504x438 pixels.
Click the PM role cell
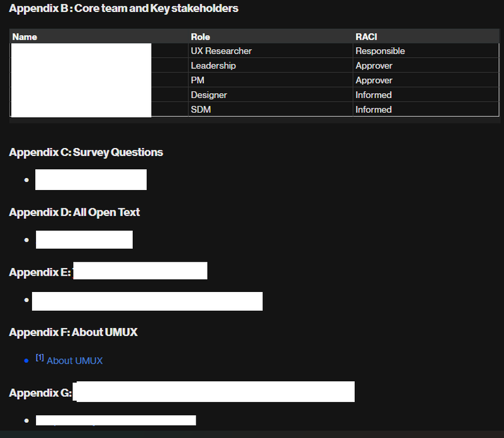click(x=271, y=80)
